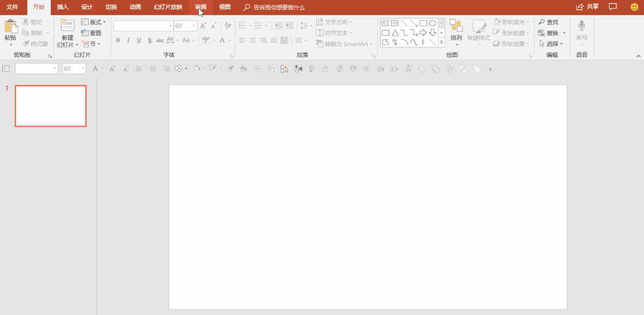This screenshot has height=315, width=644.
Task: Select the down arrow shape in gallery
Action: pos(432,32)
